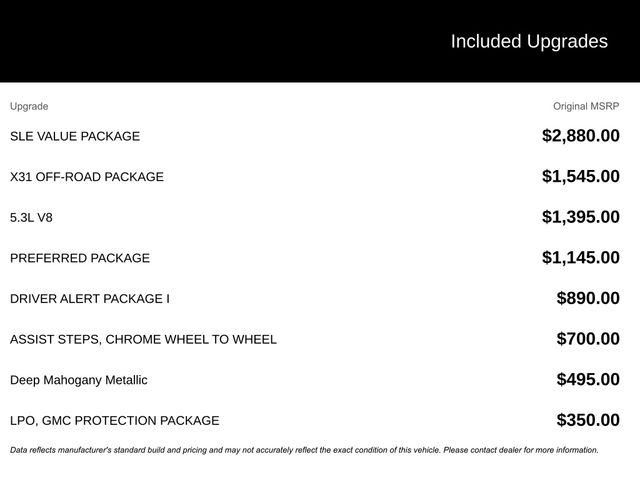Viewport: 640px width, 480px height.
Task: Select the Deep Mahogany Metallic label
Action: pos(78,380)
